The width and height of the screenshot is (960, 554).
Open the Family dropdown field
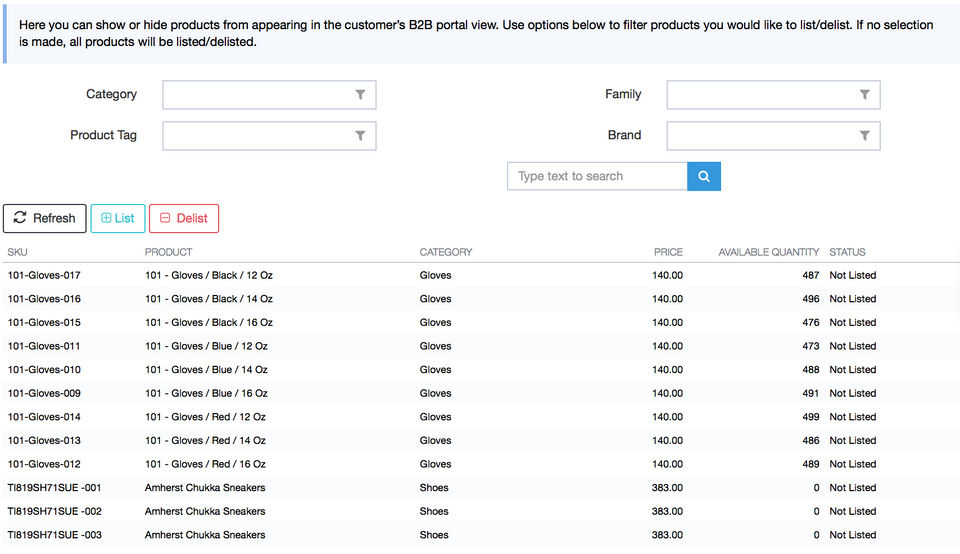[762, 95]
